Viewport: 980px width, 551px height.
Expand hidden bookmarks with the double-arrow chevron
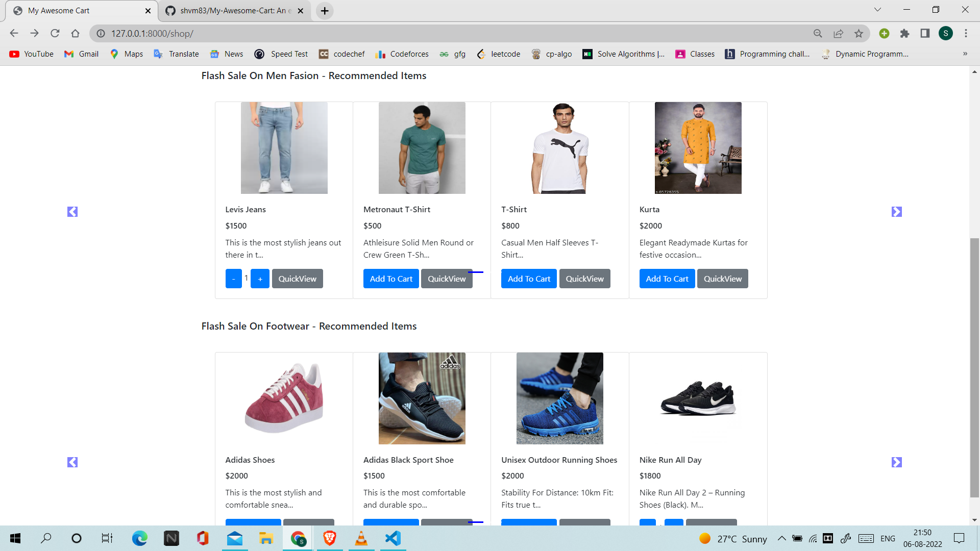coord(965,54)
